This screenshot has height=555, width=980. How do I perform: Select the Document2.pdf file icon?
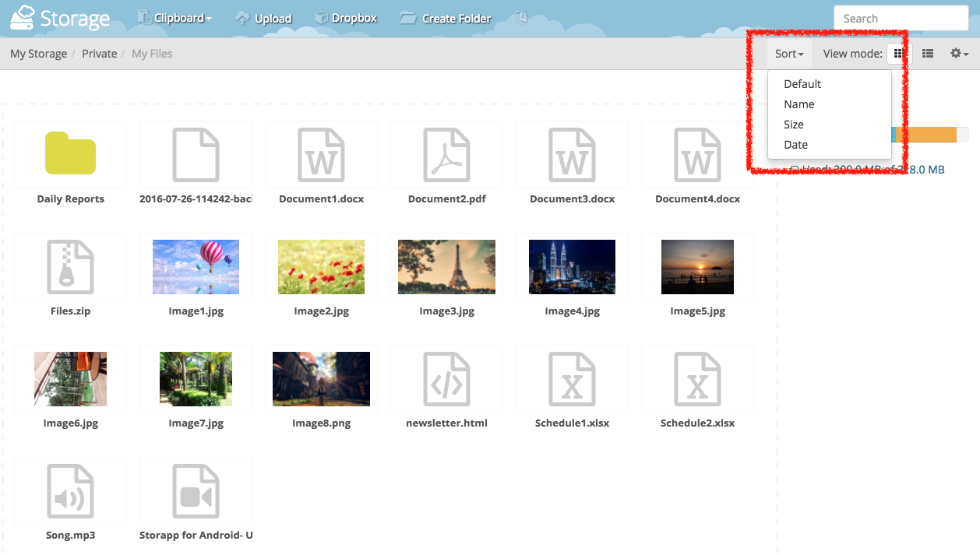coord(446,154)
